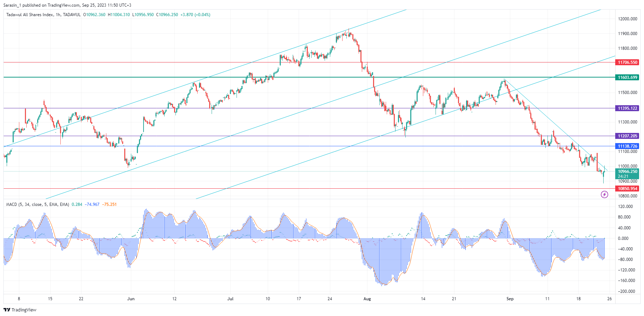Click the date label 22 on time axis
Viewport: 644px width, 316px height.
tap(81, 299)
